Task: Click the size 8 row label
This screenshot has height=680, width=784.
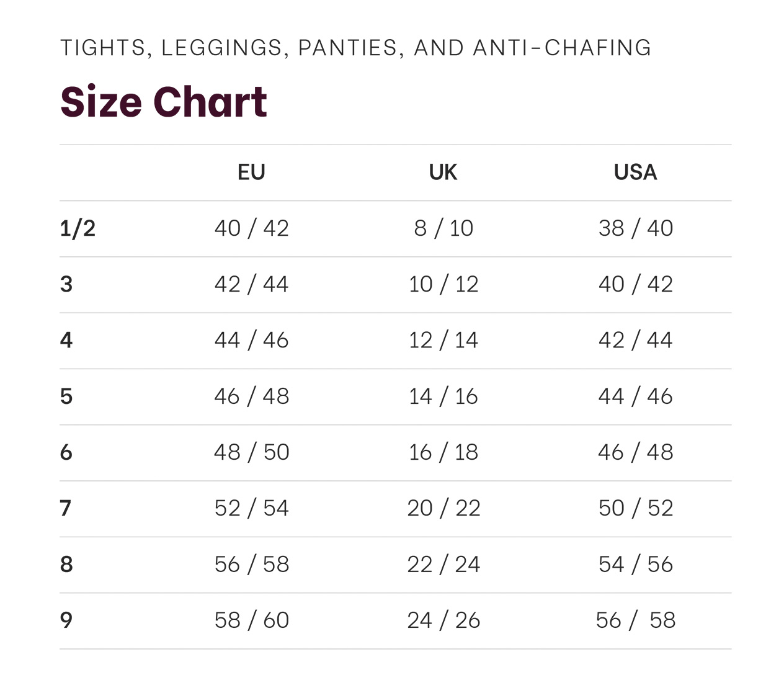Action: [x=66, y=564]
